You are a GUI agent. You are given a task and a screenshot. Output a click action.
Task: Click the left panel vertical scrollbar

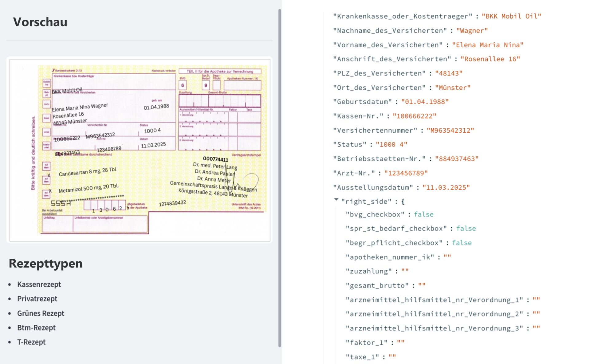(x=280, y=178)
